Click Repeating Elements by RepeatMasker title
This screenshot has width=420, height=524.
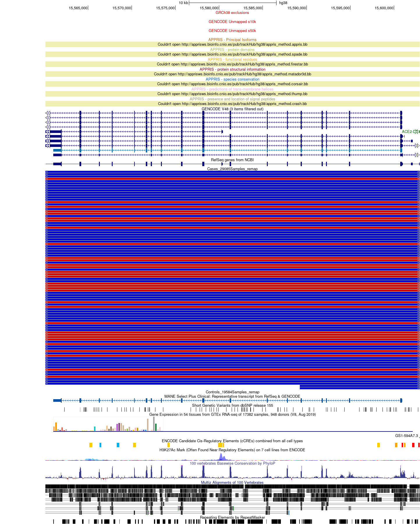(232, 518)
